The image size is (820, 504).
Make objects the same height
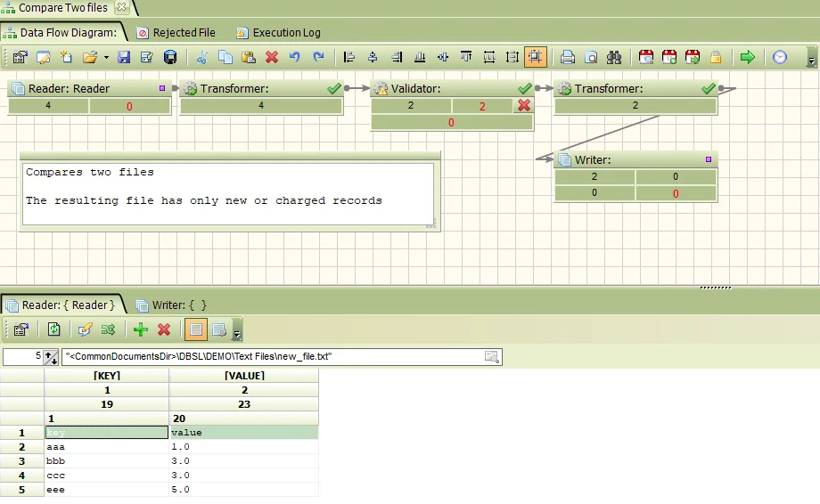point(512,57)
